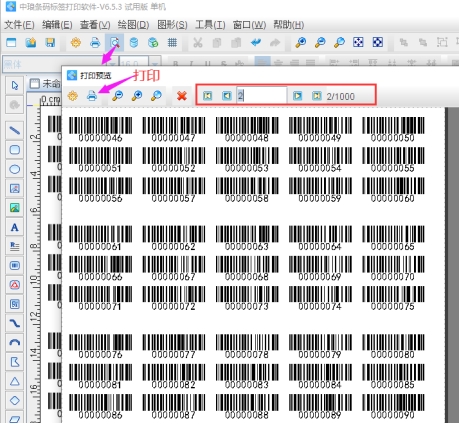460x424 pixels.
Task: Choose the ellipse drawing tool
Action: (14, 169)
